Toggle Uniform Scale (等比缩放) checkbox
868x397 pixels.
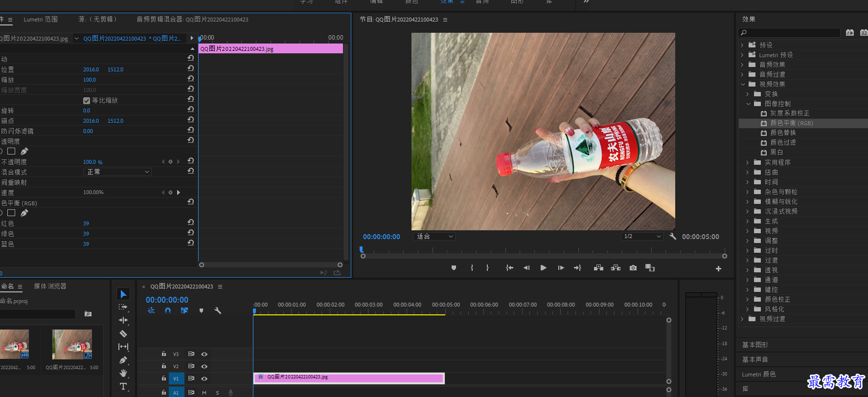click(x=87, y=100)
